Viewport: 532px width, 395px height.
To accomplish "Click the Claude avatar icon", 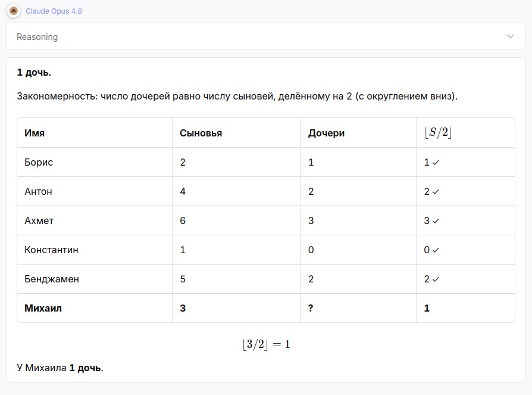I will pos(14,11).
